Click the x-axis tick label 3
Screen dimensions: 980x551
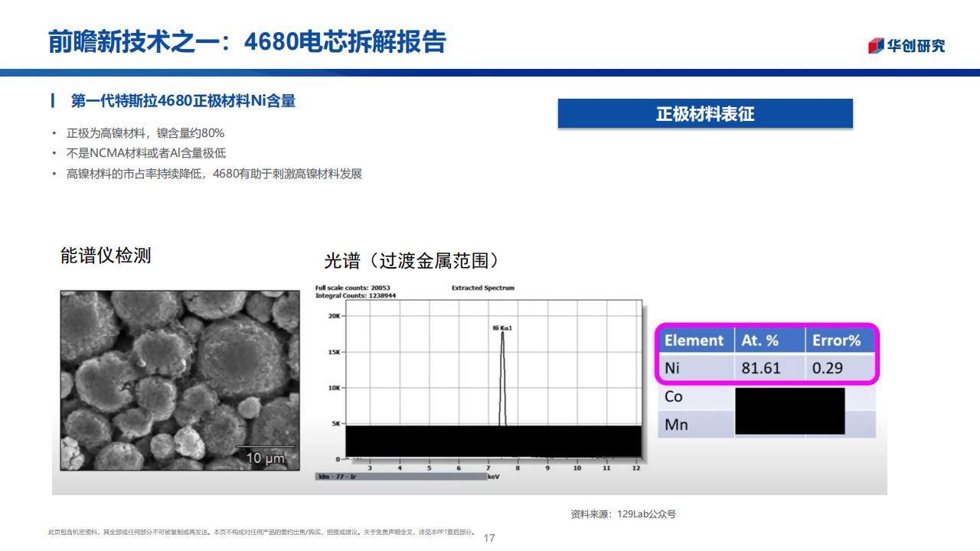[370, 468]
